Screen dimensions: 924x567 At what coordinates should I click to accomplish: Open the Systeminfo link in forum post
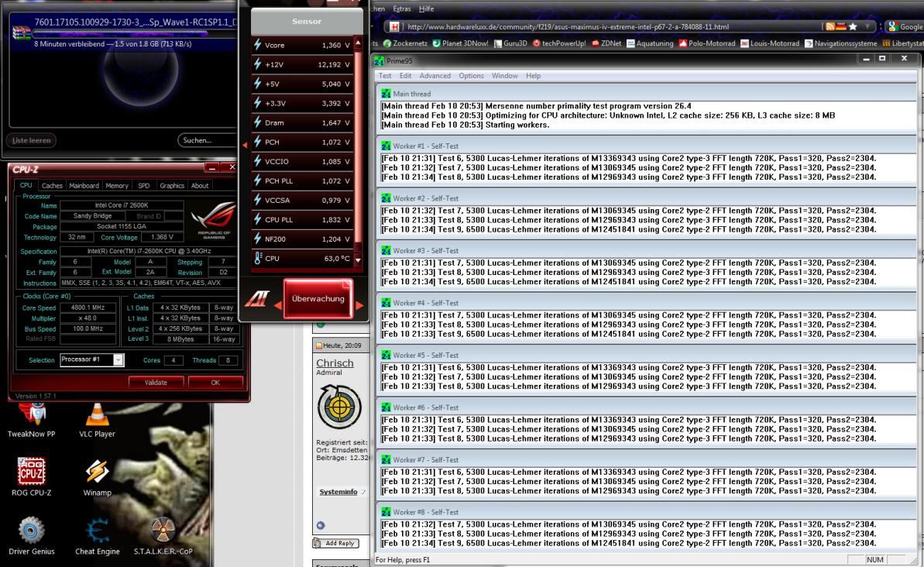tap(338, 492)
